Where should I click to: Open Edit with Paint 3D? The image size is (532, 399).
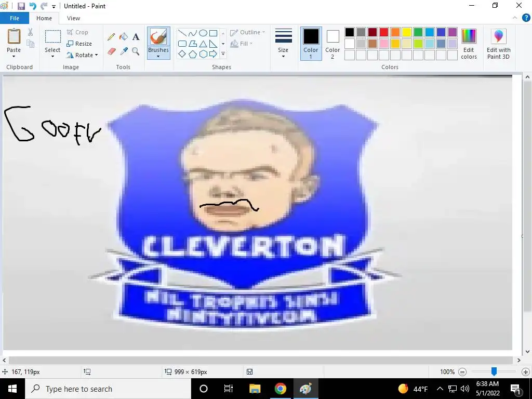498,44
